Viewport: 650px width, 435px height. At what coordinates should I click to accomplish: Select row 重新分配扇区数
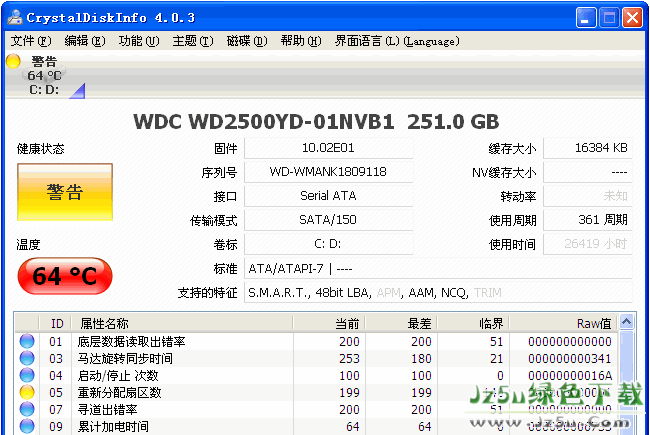[317, 392]
